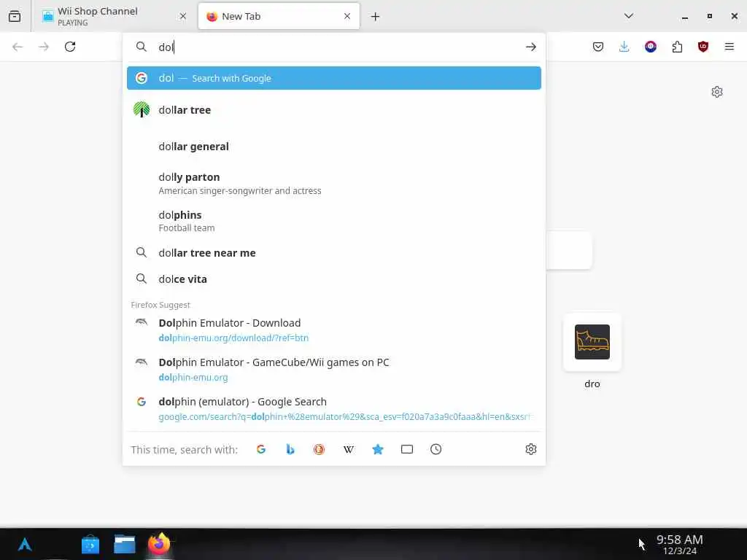Expand the list all tabs chevron
The height and width of the screenshot is (560, 747).
click(629, 16)
